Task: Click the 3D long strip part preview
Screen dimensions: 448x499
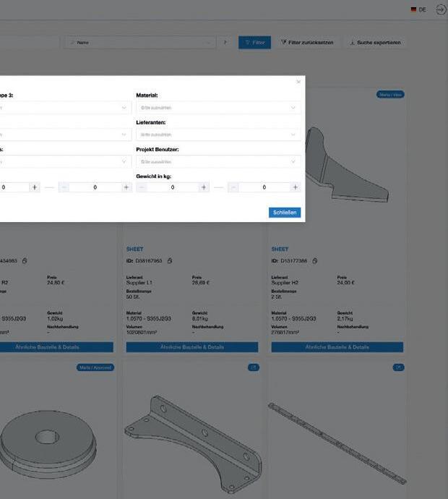Action: coord(337,443)
